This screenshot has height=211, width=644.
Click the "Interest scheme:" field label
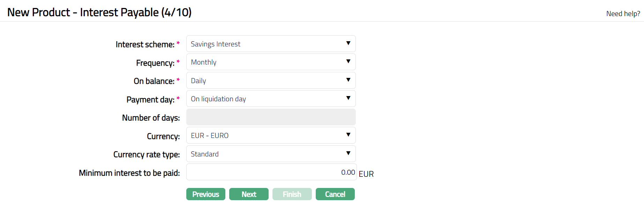pos(145,44)
